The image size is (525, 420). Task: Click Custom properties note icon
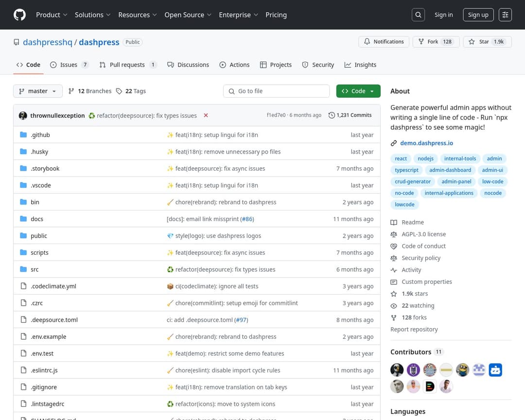point(394,282)
